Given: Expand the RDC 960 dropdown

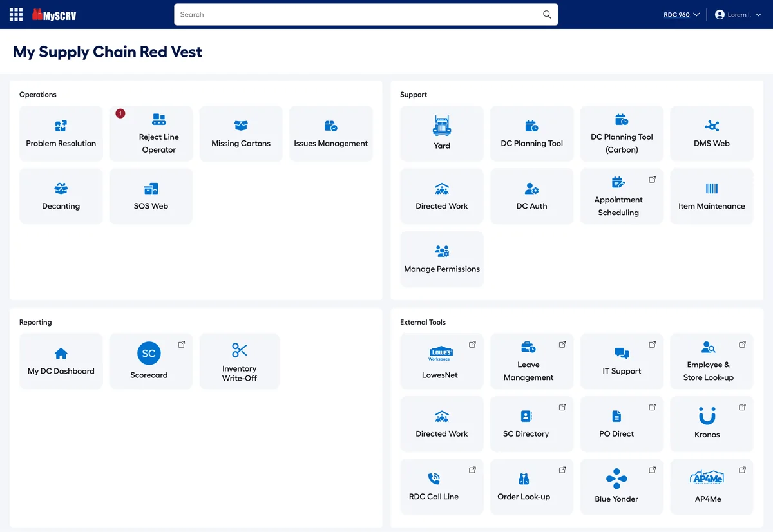Looking at the screenshot, I should pyautogui.click(x=682, y=14).
